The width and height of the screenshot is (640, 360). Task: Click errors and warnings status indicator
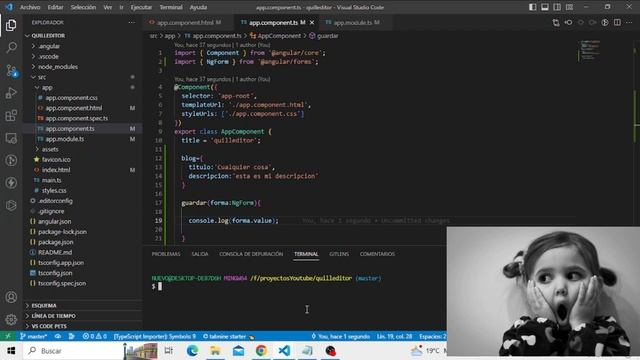coord(94,336)
